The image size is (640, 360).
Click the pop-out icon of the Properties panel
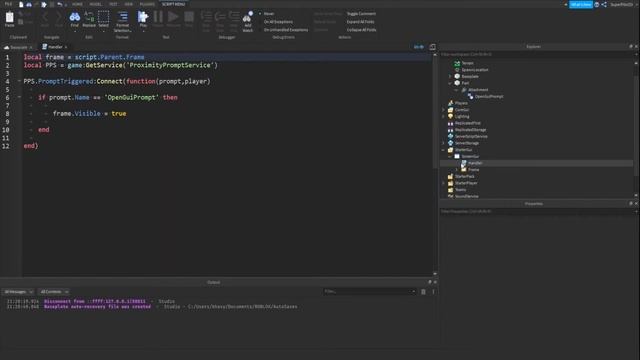coord(631,203)
